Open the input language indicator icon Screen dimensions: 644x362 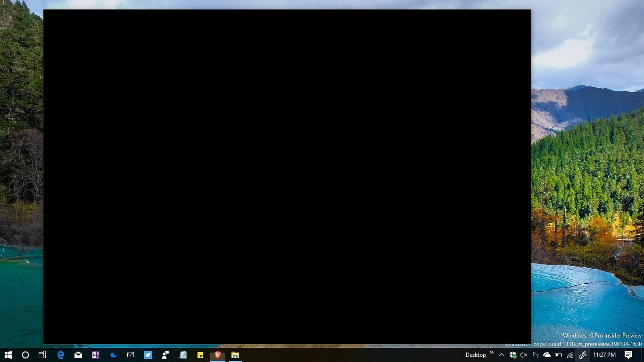click(536, 355)
